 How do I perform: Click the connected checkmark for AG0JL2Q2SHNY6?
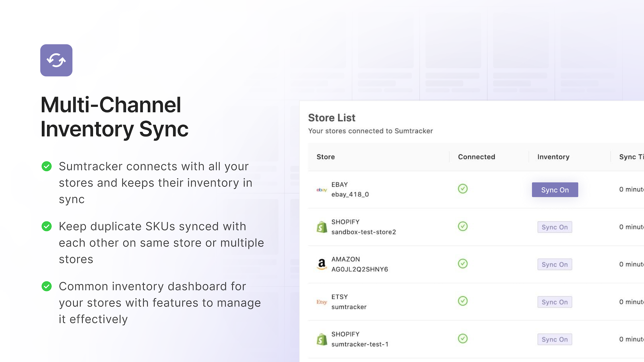463,263
